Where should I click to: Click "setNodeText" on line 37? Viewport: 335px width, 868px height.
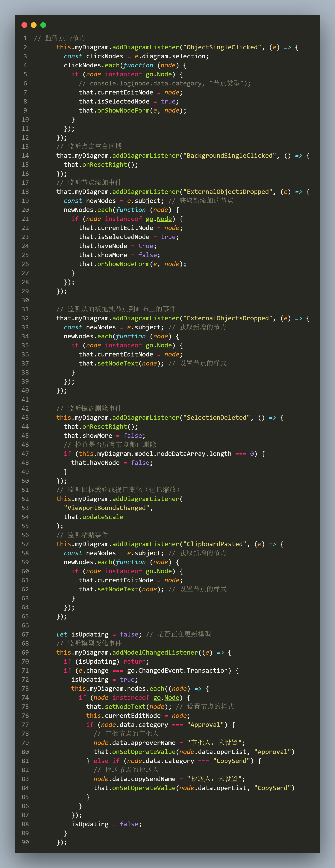coord(118,364)
